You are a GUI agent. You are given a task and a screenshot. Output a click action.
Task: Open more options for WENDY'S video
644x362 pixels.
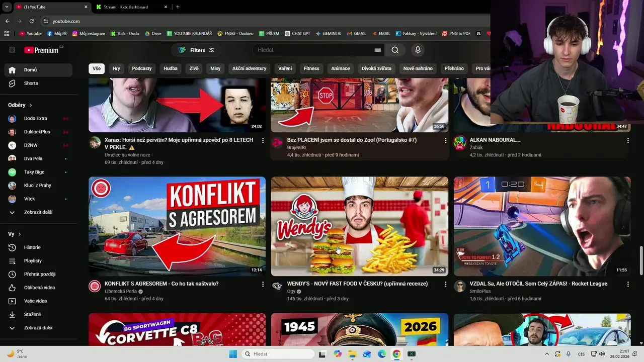coord(445,284)
